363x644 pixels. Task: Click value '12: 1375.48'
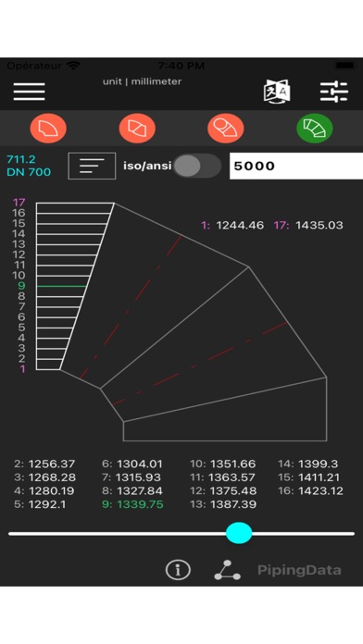[223, 490]
